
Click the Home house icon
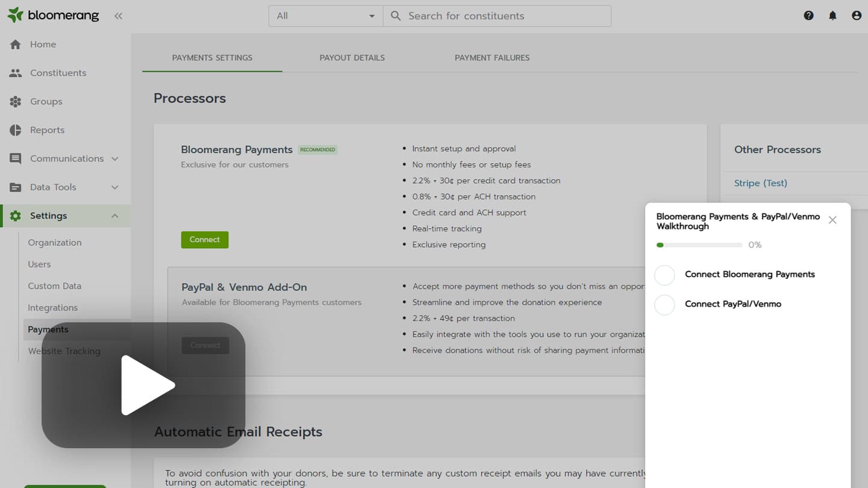click(16, 45)
